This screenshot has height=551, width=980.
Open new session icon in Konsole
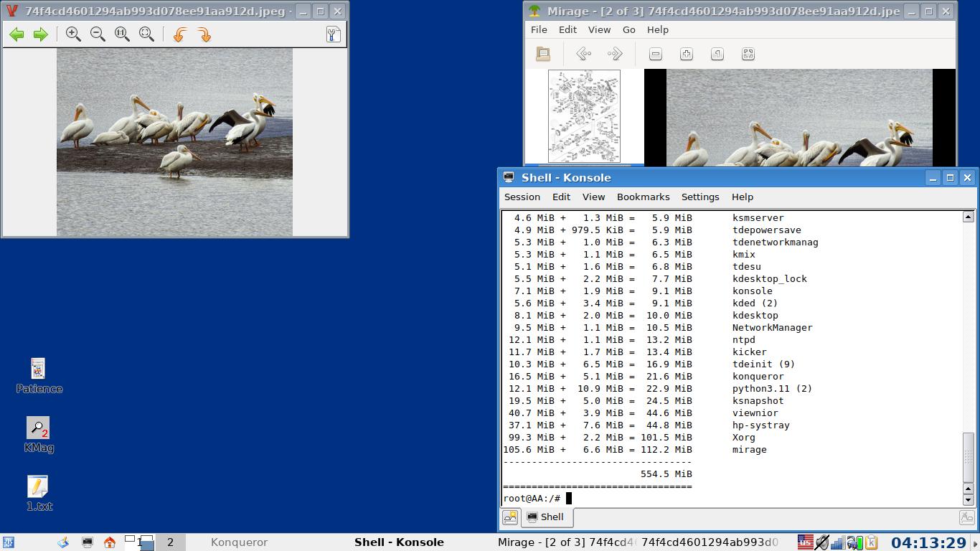pyautogui.click(x=510, y=517)
